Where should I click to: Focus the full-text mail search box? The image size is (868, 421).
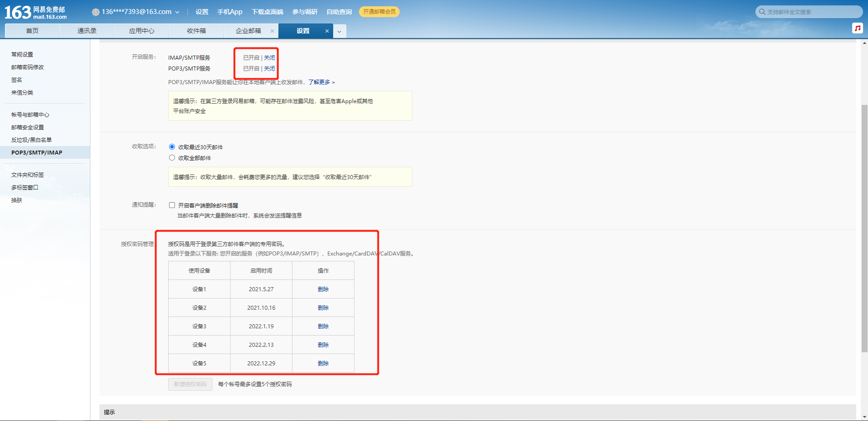pos(809,12)
